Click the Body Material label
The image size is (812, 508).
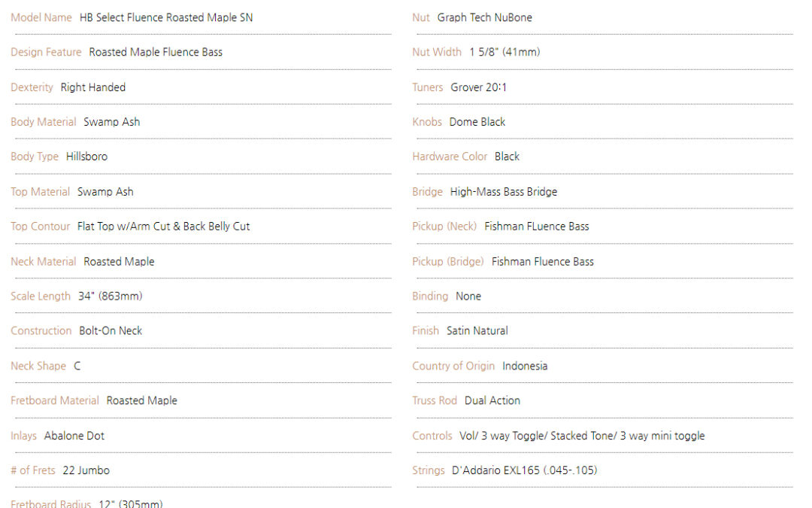[x=43, y=123]
